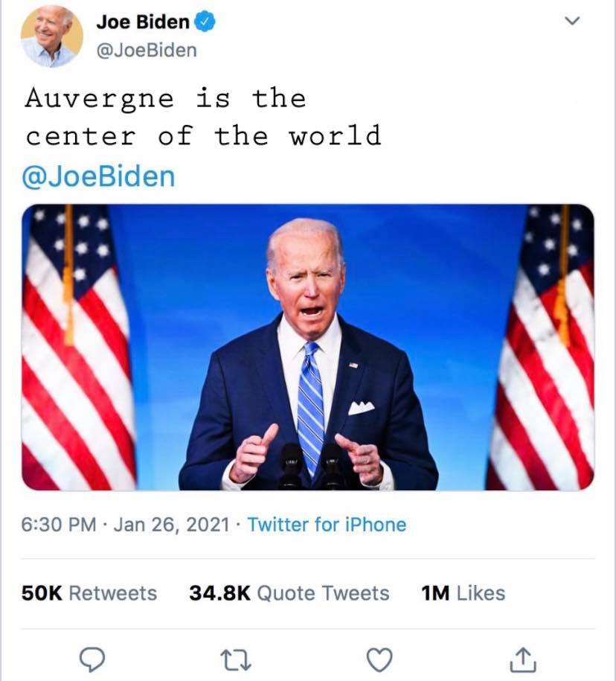View the 34.8K Quote Tweets list
This screenshot has height=681, width=616.
click(x=289, y=593)
